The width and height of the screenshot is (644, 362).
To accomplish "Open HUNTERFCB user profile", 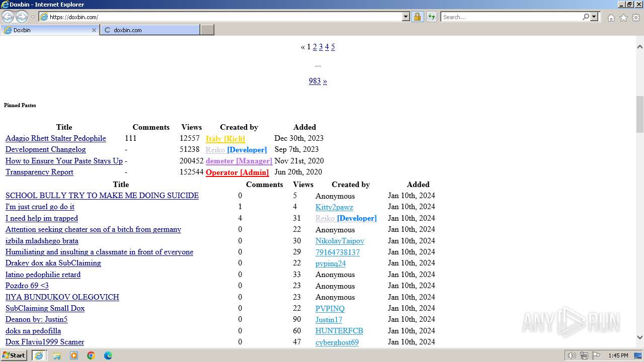I will 340,331.
